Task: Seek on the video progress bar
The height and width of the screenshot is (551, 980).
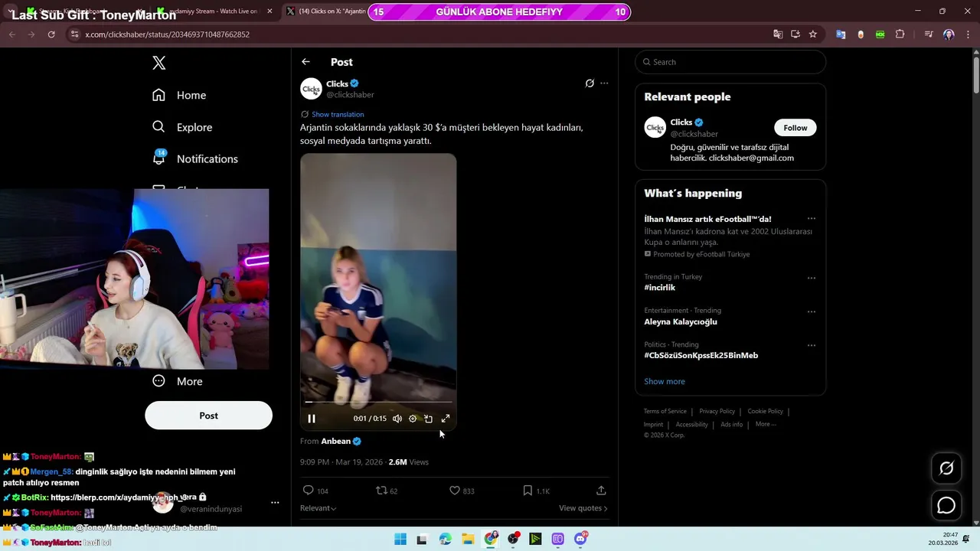Action: (x=378, y=402)
